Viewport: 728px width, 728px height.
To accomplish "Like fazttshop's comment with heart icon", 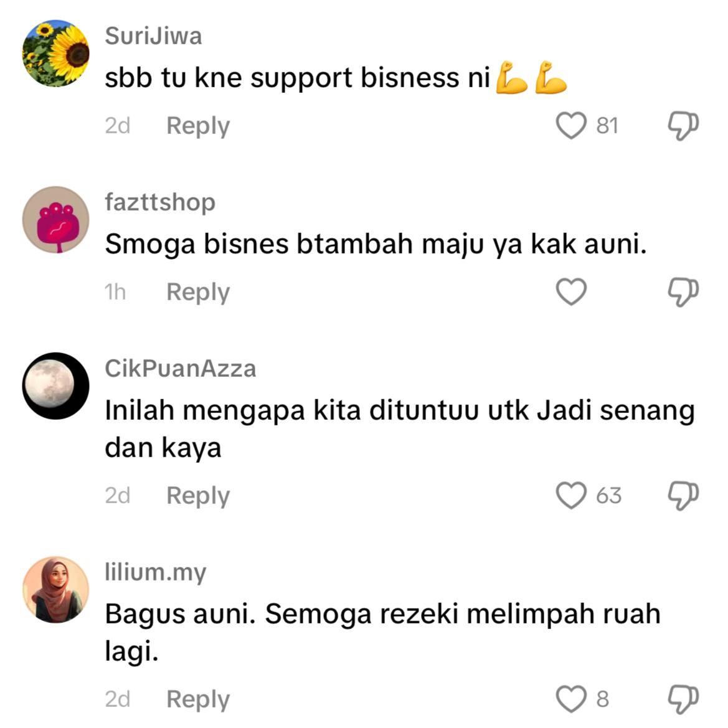I will pos(571,292).
